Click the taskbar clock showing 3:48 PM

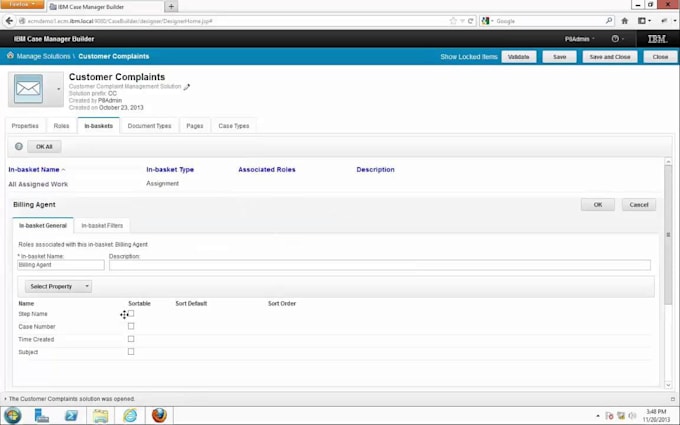(656, 415)
